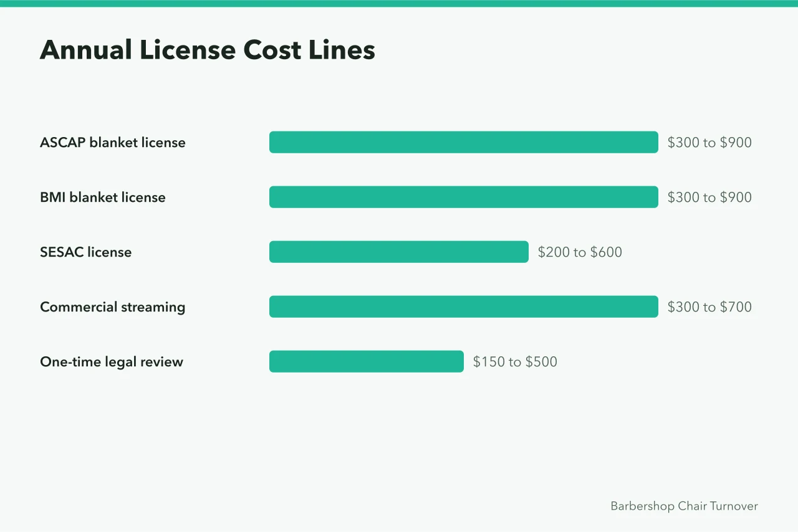Viewport: 798px width, 532px height.
Task: Click the One-time legal review bar
Action: tap(367, 361)
